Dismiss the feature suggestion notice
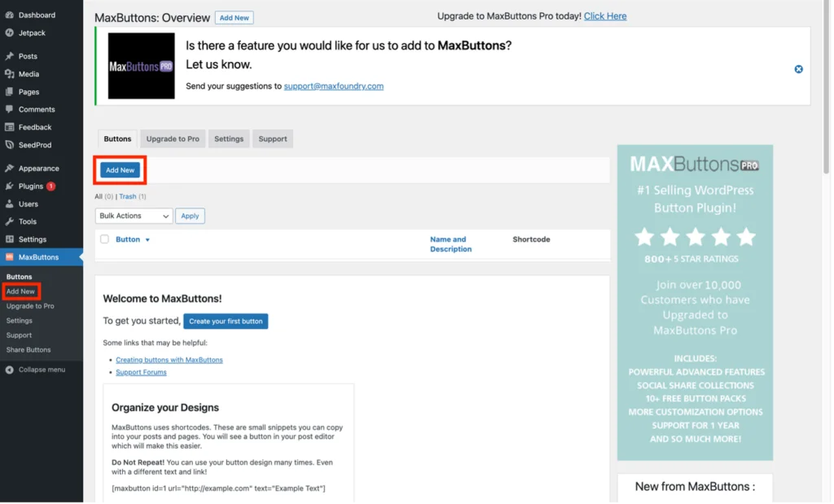This screenshot has width=834, height=504. 798,69
